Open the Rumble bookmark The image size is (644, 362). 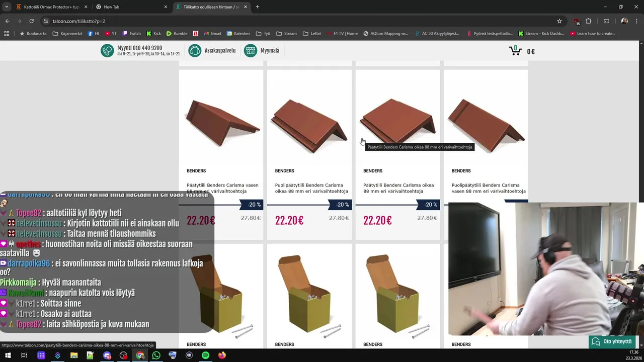click(x=177, y=34)
